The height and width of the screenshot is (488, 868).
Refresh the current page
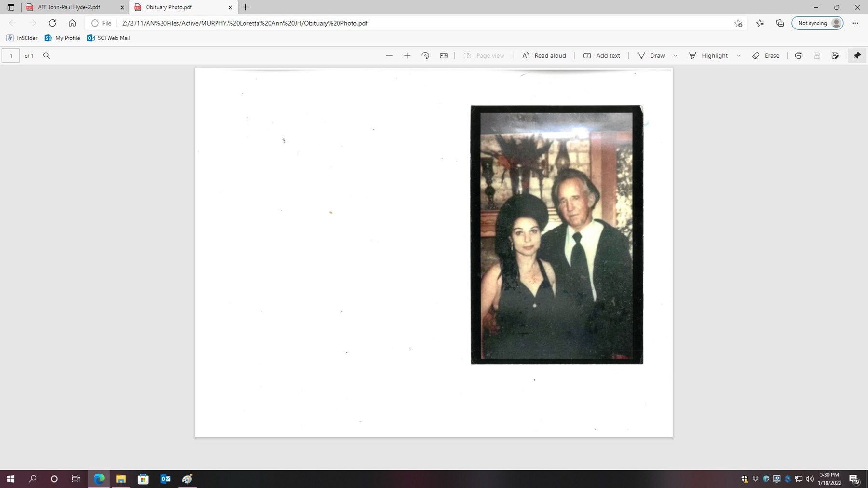point(53,23)
